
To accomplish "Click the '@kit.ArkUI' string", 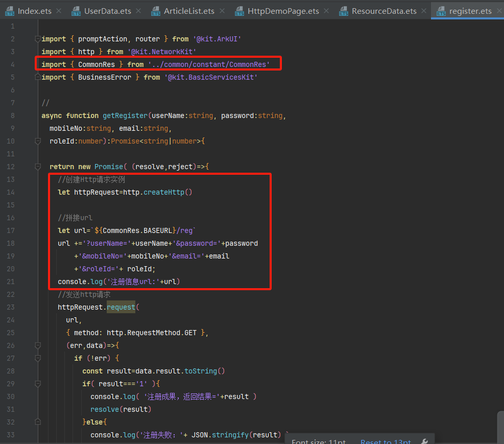I will tap(217, 39).
